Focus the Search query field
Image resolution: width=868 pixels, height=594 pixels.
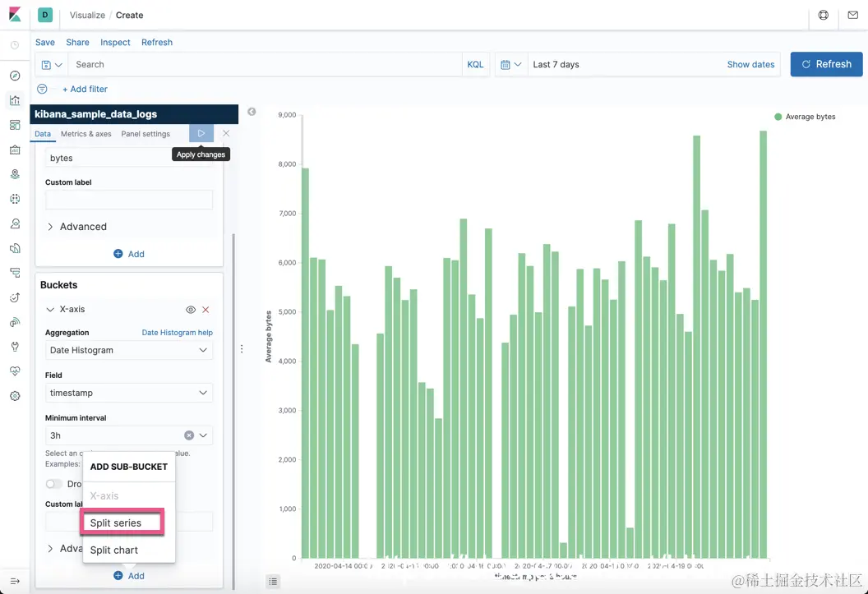pos(265,65)
